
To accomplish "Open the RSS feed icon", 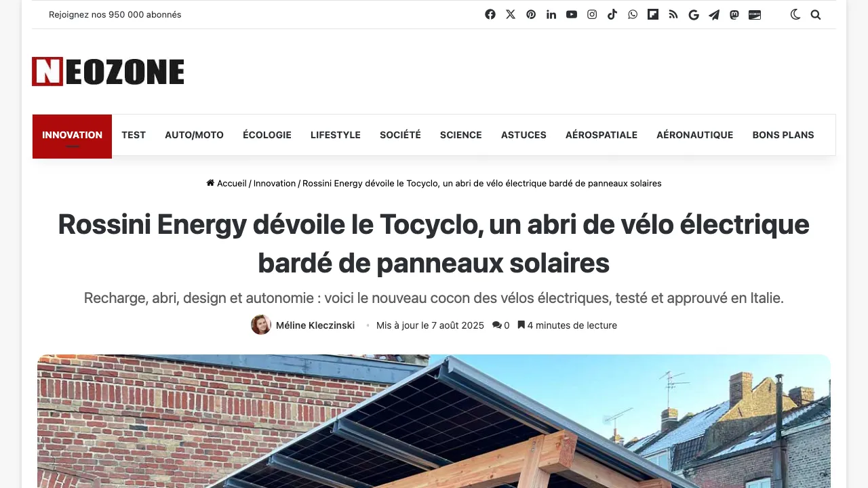I will (673, 14).
